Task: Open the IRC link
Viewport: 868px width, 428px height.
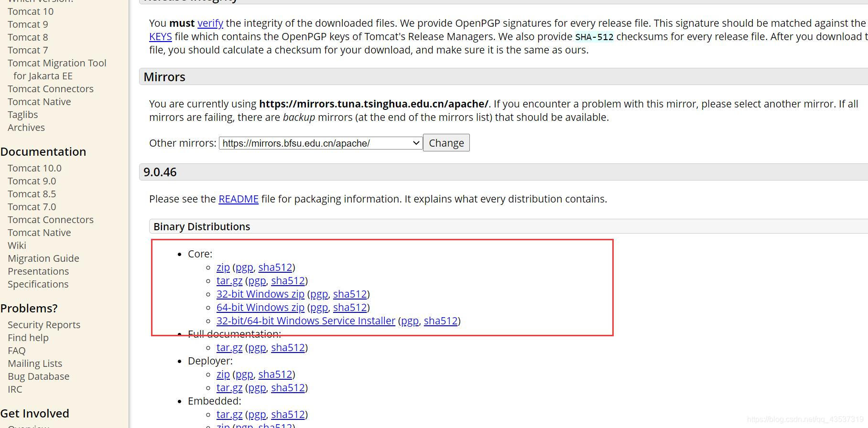Action: (x=15, y=389)
